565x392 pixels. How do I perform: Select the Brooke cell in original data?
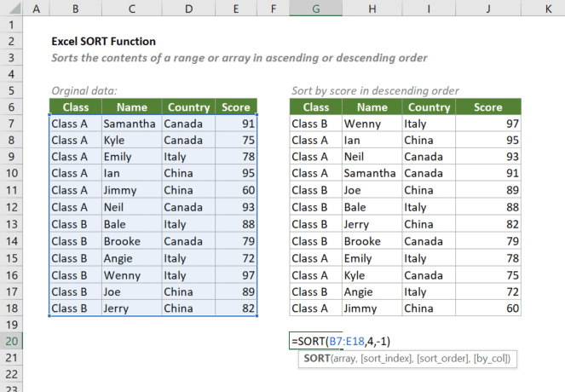coord(130,240)
